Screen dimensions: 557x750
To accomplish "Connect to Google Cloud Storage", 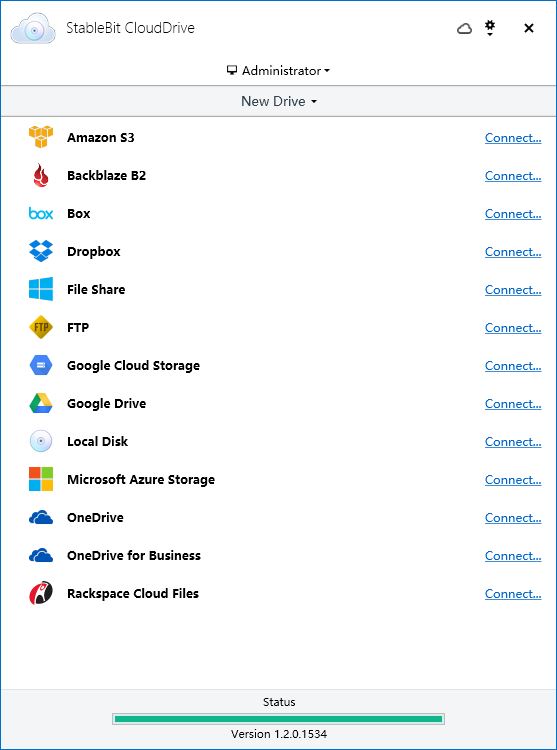I will point(513,365).
